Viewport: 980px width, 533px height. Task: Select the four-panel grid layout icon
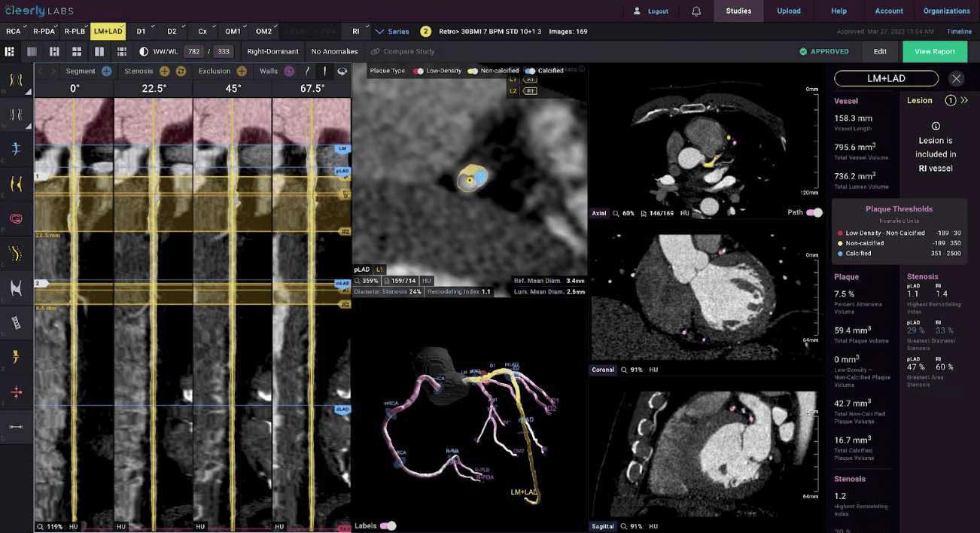point(76,51)
